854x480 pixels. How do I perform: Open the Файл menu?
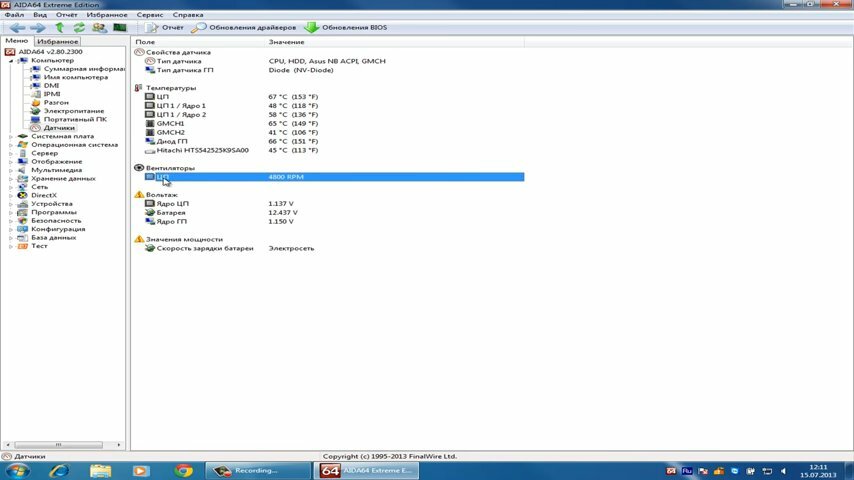pyautogui.click(x=14, y=15)
